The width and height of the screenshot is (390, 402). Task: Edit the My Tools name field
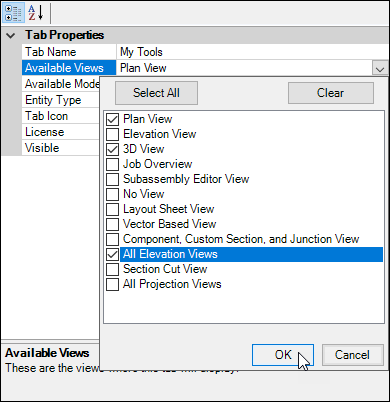(x=252, y=52)
